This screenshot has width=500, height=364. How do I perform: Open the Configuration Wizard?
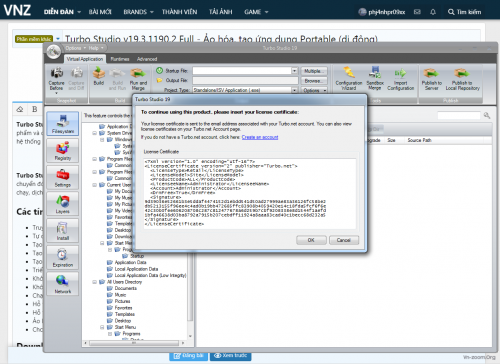click(349, 79)
